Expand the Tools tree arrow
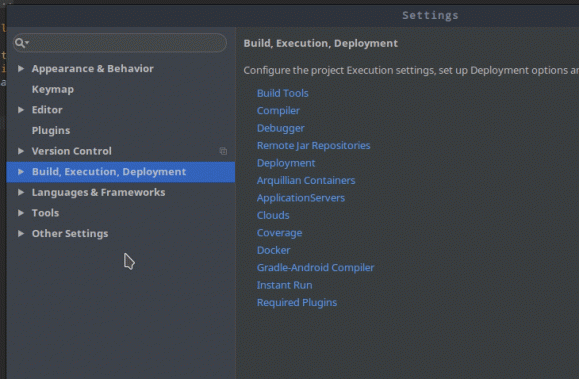579x379 pixels. tap(21, 213)
